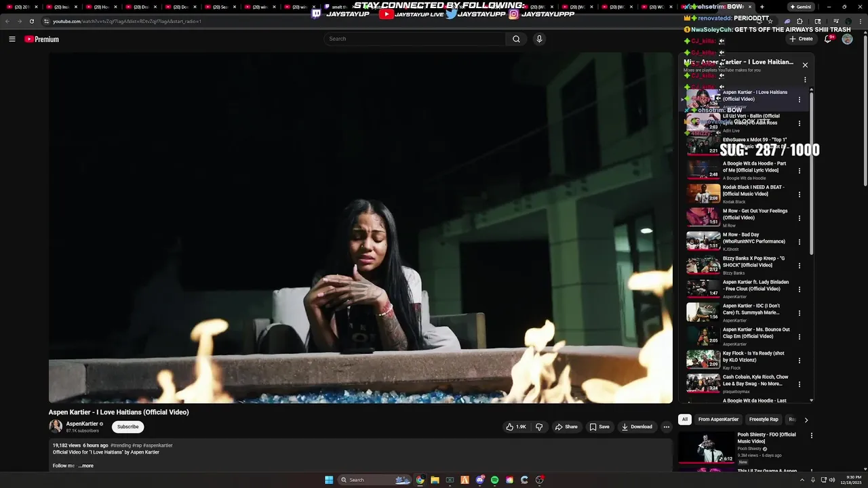Image resolution: width=868 pixels, height=488 pixels.
Task: Open options for Kodak Black I NEED A BEAT
Action: coord(800,195)
